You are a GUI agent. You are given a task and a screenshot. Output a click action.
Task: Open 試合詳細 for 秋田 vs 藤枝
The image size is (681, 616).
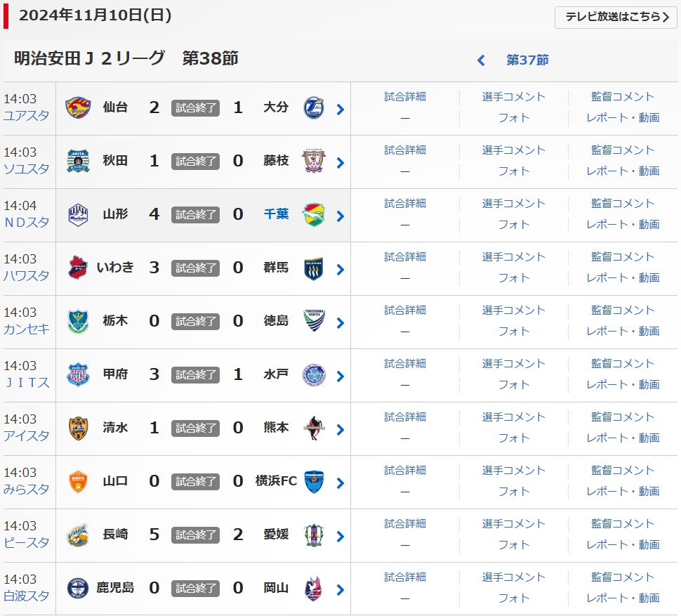405,150
